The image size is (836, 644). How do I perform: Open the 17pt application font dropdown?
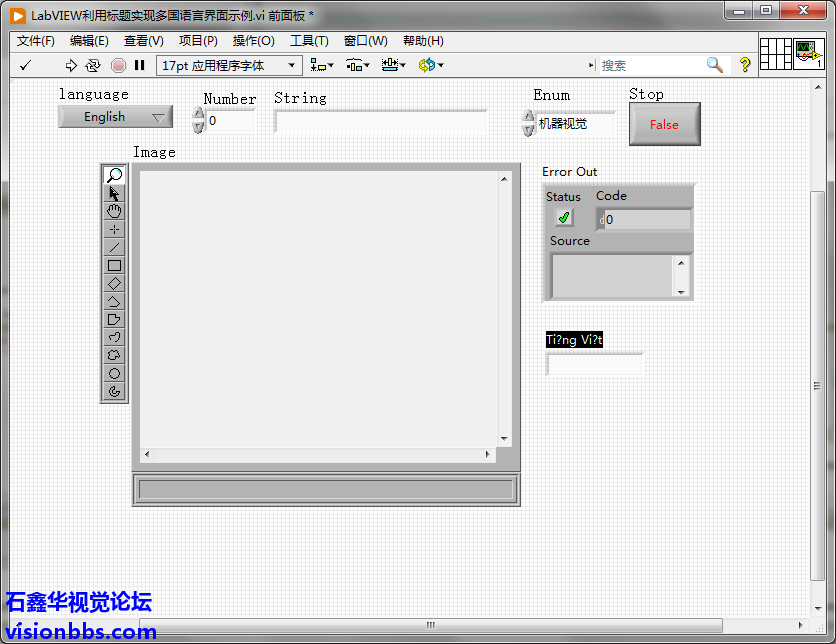click(229, 65)
